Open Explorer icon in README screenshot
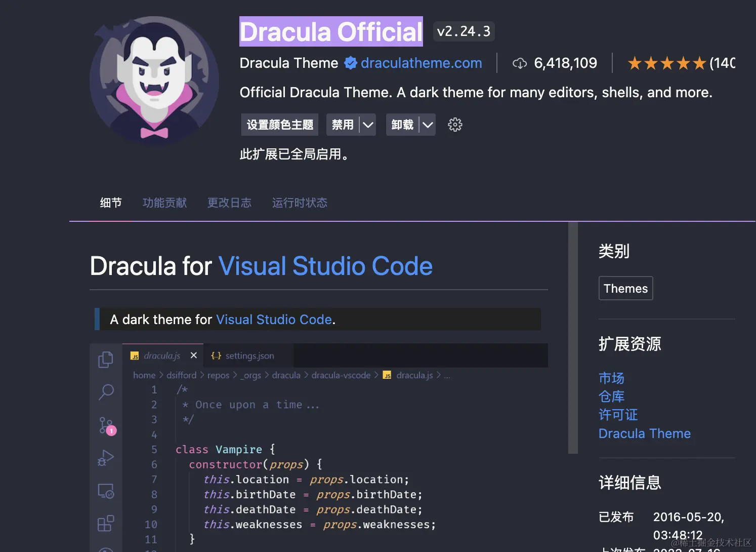The image size is (756, 552). (x=106, y=360)
